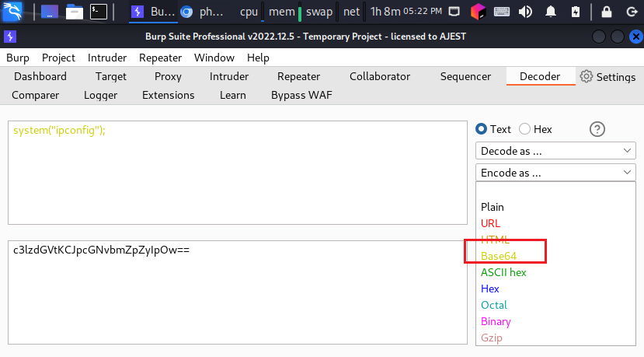Select the Text radio button
Viewport: 644px width, 357px height.
point(481,129)
